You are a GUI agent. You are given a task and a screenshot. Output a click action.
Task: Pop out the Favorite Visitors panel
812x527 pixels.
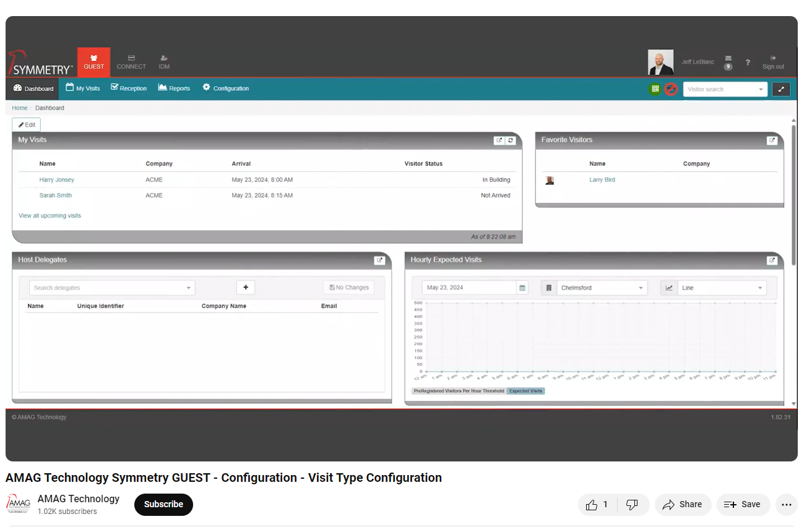(x=772, y=140)
